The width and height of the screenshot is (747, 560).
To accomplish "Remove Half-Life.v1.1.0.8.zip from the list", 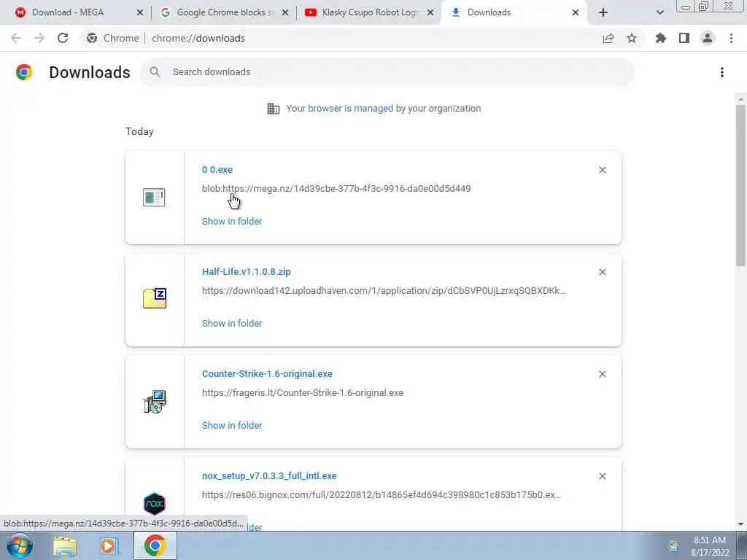I will click(603, 272).
